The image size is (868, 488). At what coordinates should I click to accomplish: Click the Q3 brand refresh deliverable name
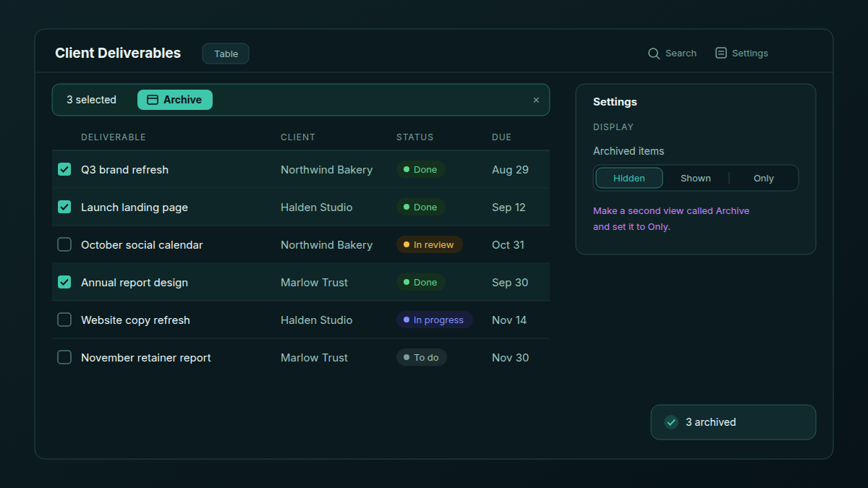124,169
